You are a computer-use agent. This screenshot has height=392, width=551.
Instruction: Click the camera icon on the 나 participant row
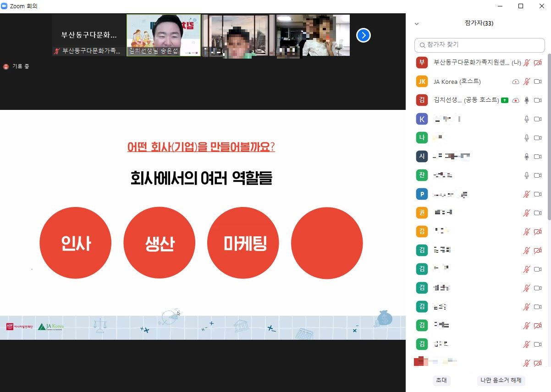(x=538, y=137)
